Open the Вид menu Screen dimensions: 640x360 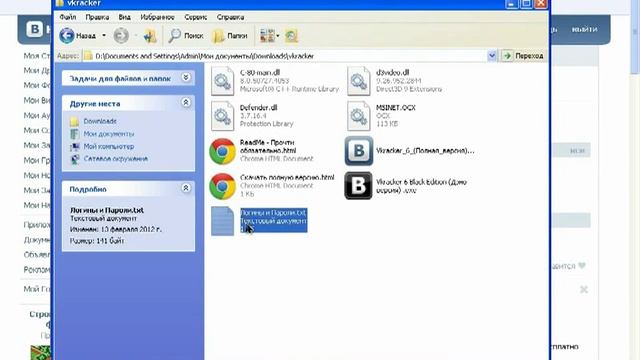click(124, 17)
